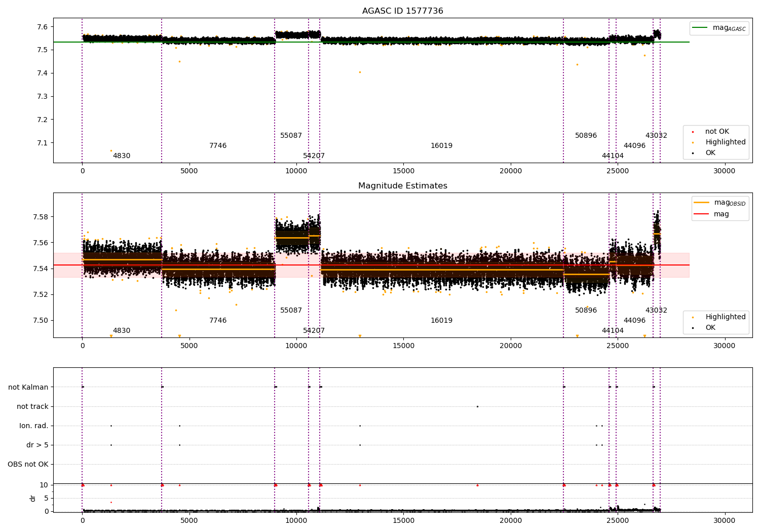
Task: Click OBSID label 50896 in top plot
Action: click(x=586, y=136)
